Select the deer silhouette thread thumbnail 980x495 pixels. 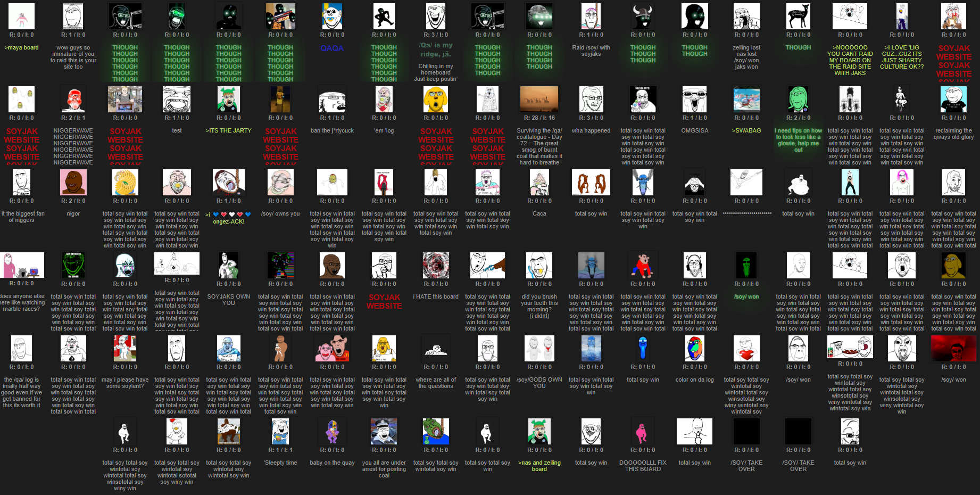[x=798, y=16]
